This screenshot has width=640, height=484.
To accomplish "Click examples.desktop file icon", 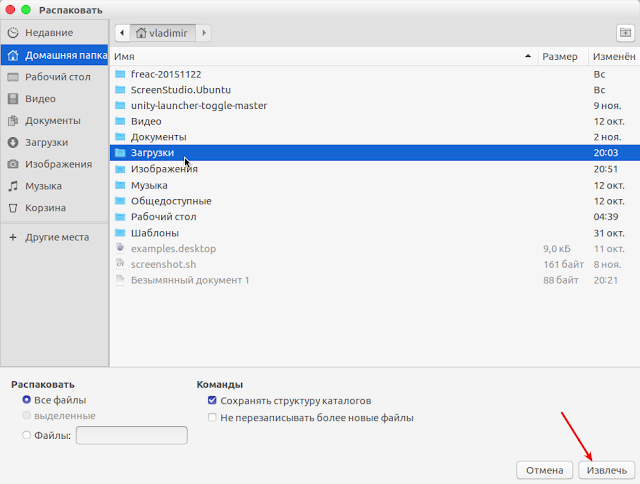I will click(x=120, y=248).
